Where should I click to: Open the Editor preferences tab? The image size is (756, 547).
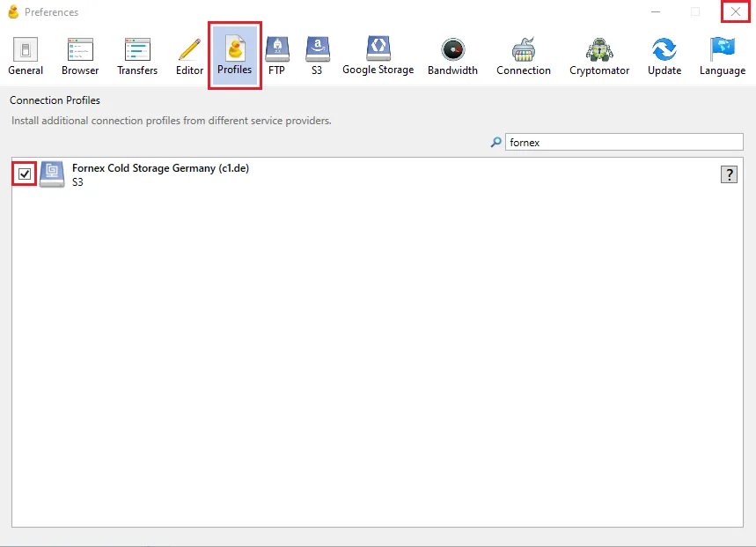coord(189,56)
